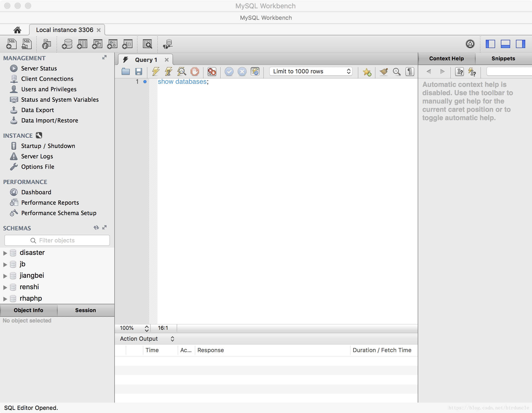Expand the disaster schema tree

point(5,253)
